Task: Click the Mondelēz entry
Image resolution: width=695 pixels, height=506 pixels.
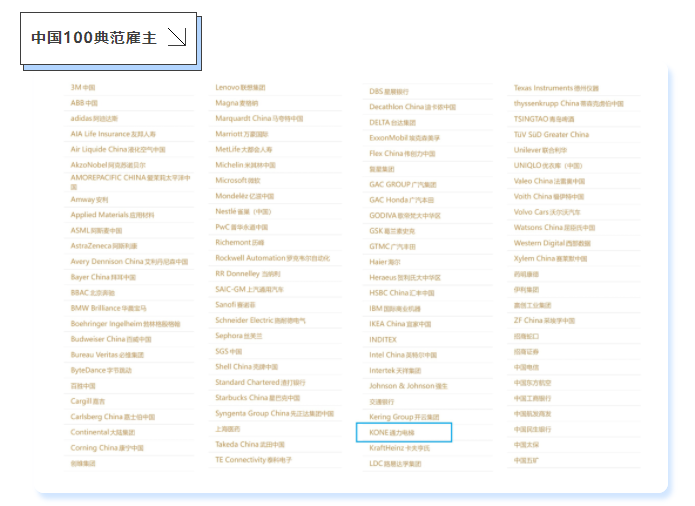Action: coord(245,196)
